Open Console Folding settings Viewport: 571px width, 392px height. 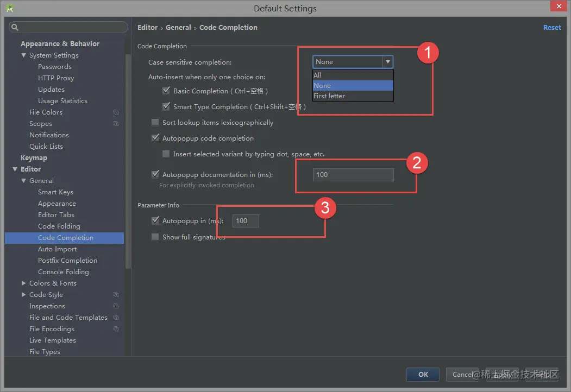pyautogui.click(x=64, y=272)
